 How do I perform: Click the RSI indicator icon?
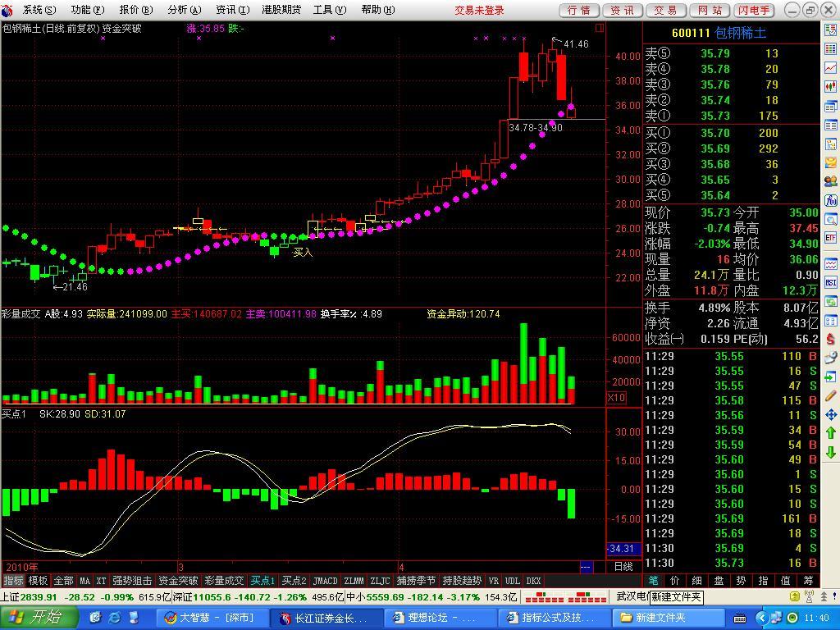click(830, 282)
